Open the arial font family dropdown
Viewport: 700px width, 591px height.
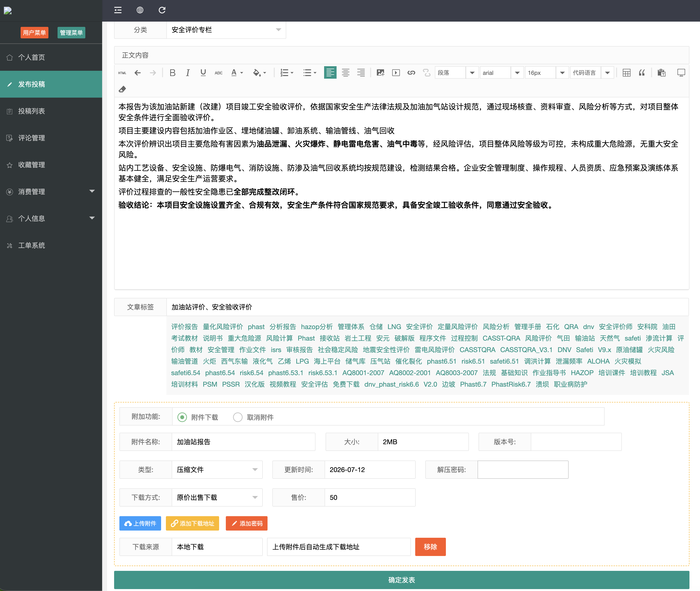tap(502, 73)
